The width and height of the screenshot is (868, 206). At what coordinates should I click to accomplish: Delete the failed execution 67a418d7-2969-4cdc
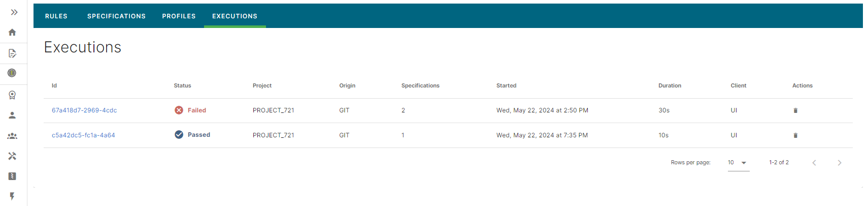click(795, 110)
